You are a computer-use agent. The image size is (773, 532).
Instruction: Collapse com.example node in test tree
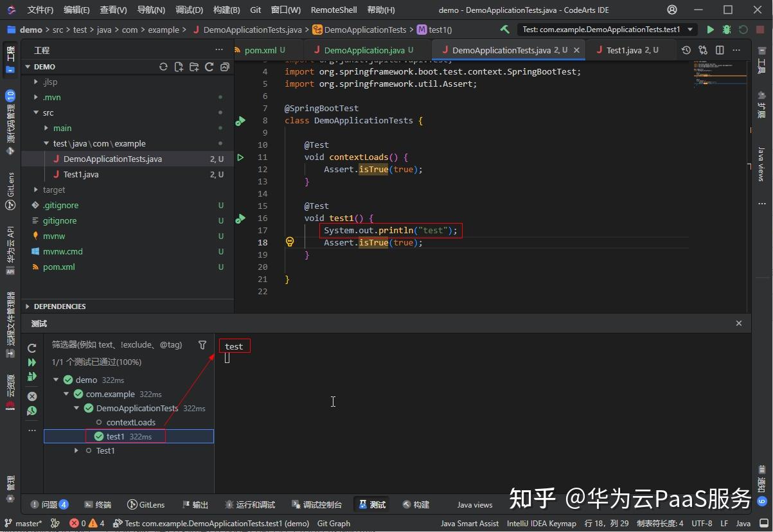click(x=66, y=394)
